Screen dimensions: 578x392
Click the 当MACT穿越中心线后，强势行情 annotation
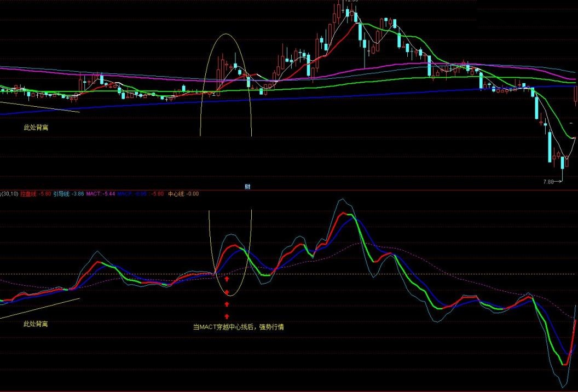(x=239, y=327)
